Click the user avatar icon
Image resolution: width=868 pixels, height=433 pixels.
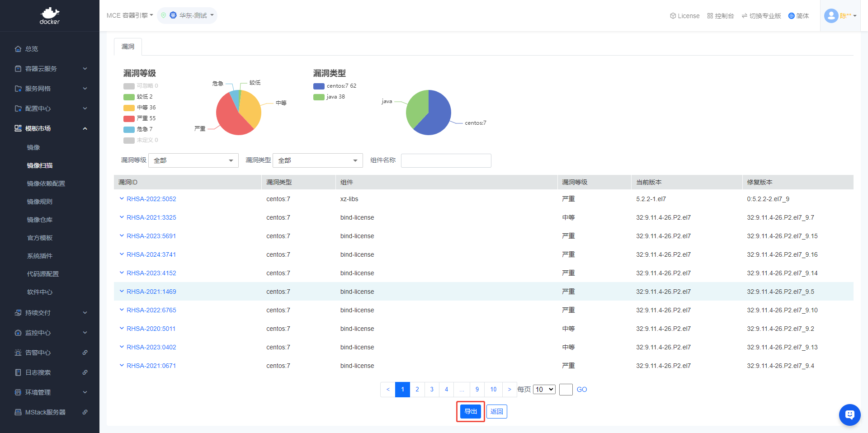pos(831,16)
